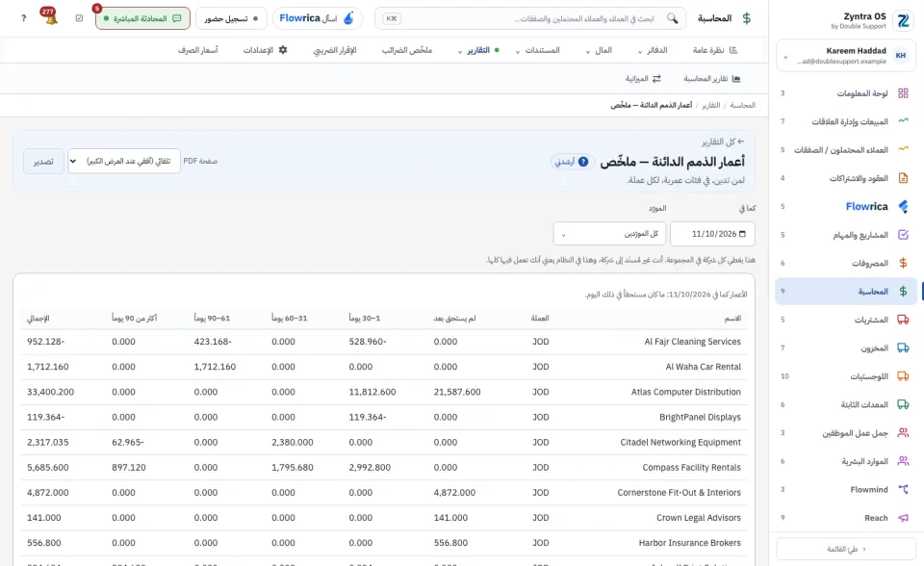Click the calendar icon in the date field
The image size is (924, 566).
tap(742, 234)
